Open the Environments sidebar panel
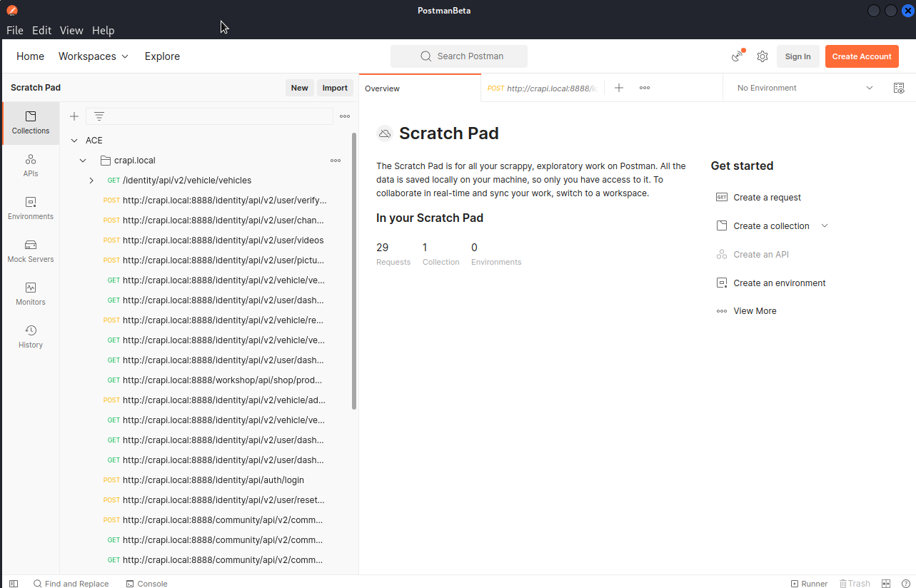 31,208
